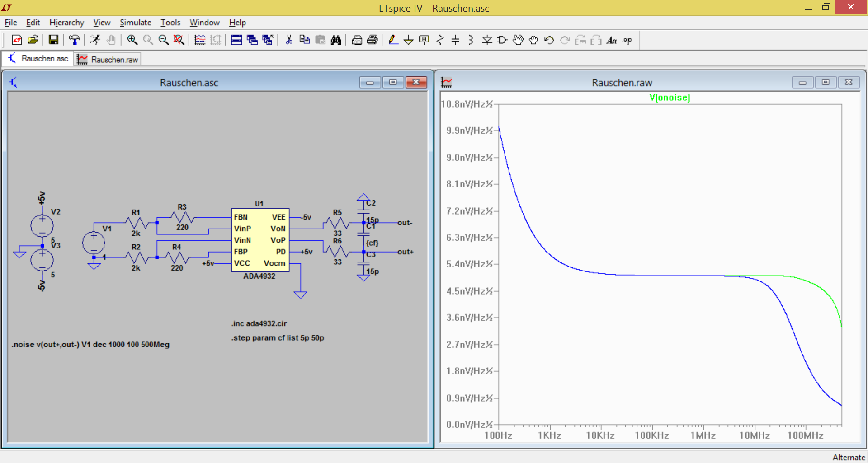Select the Drag hand tool

[x=533, y=40]
